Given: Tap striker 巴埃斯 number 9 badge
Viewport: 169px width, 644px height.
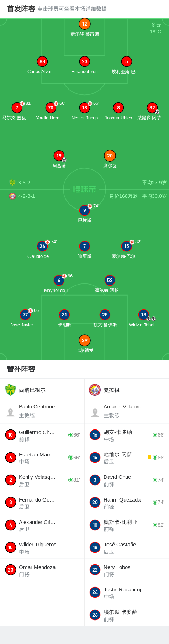Looking at the screenshot, I should click(x=84, y=210).
